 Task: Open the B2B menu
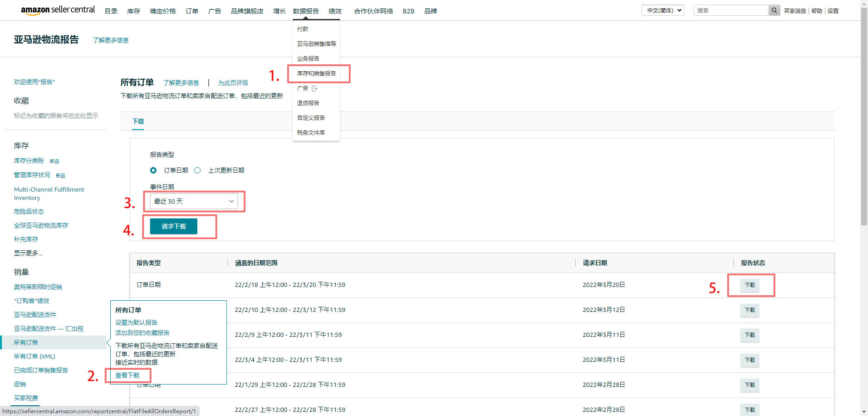click(409, 11)
